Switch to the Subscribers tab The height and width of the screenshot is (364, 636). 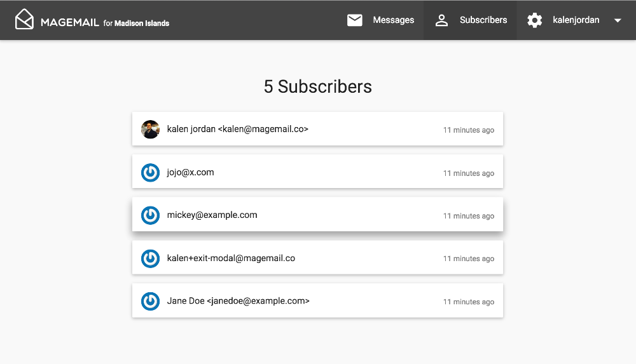pos(483,20)
